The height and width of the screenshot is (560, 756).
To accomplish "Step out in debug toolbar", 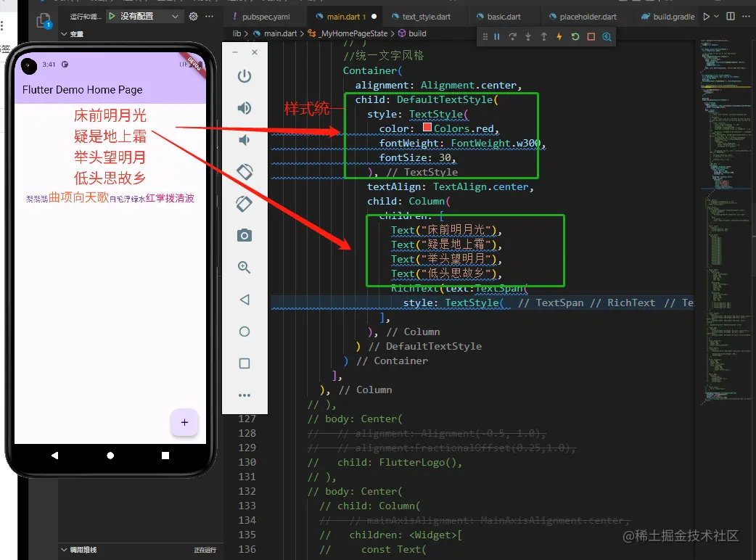I will (544, 36).
